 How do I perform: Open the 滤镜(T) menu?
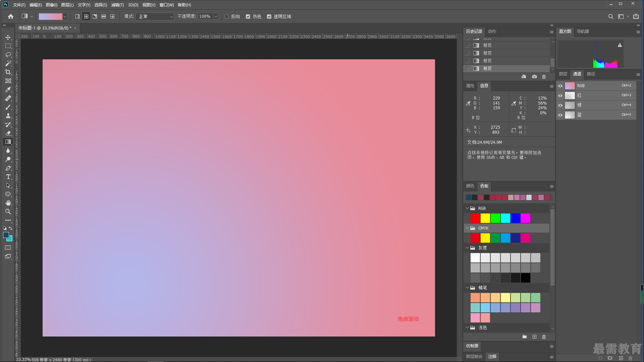(x=117, y=5)
